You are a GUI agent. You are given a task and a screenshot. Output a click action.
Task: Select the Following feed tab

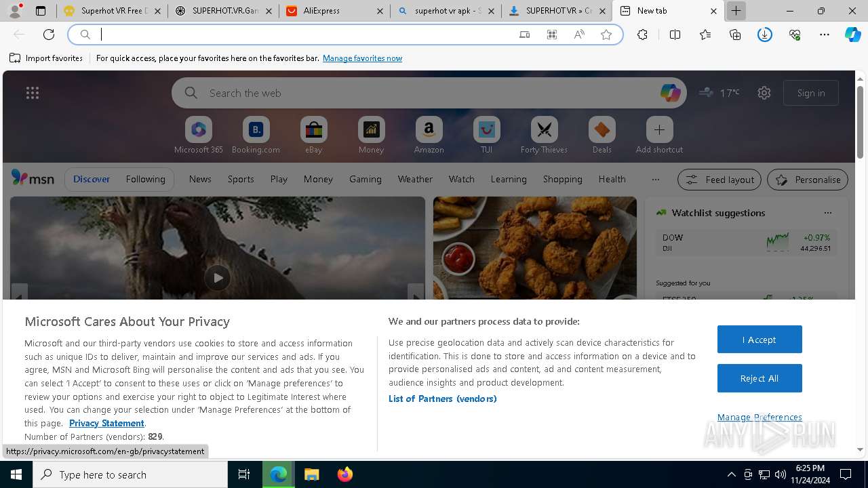tap(145, 179)
